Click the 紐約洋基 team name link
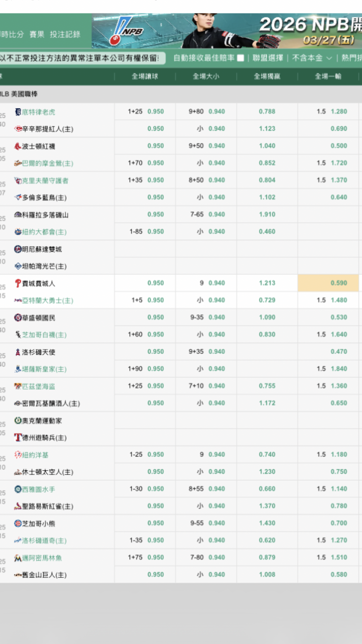 (35, 455)
